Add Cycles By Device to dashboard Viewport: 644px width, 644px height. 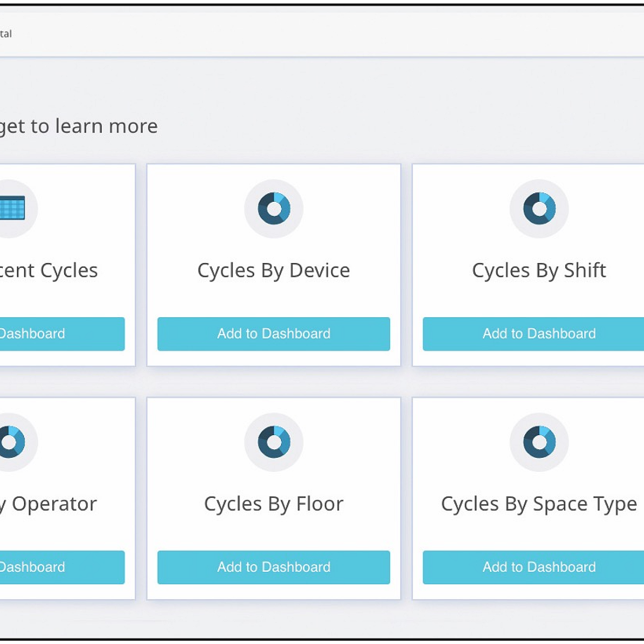click(273, 334)
